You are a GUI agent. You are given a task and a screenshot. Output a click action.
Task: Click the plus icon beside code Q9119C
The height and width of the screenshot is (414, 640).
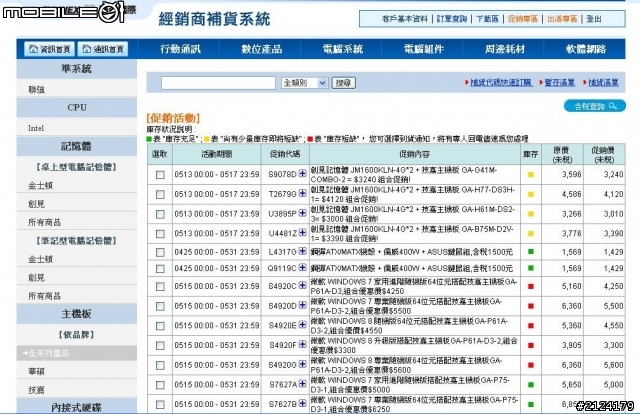(x=302, y=268)
